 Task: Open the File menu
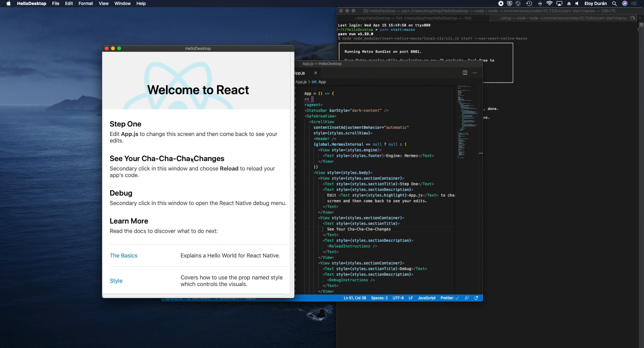pos(56,4)
